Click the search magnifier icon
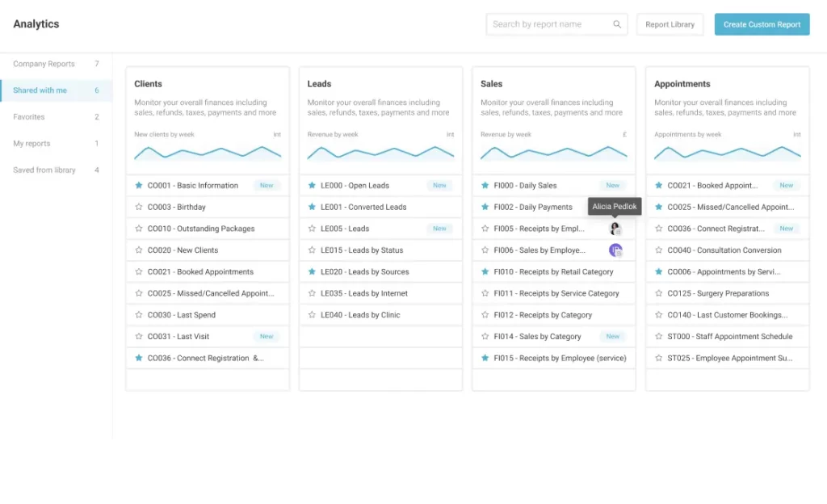Viewport: 827px width, 504px height. 617,24
